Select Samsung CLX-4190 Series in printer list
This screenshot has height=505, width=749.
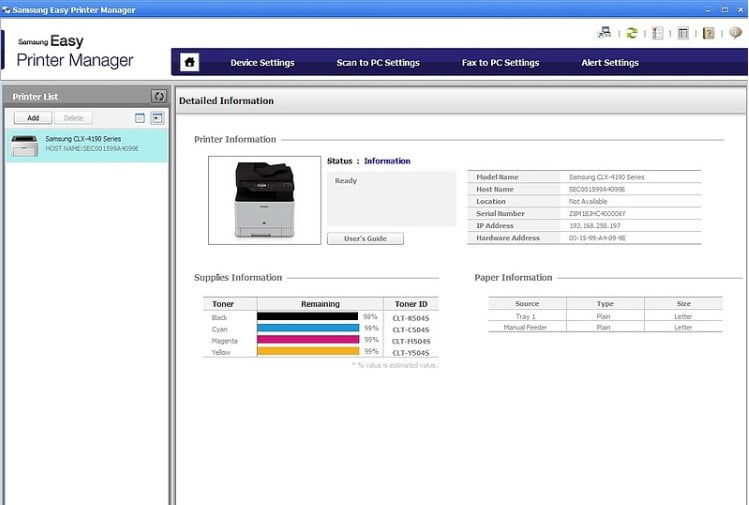87,146
